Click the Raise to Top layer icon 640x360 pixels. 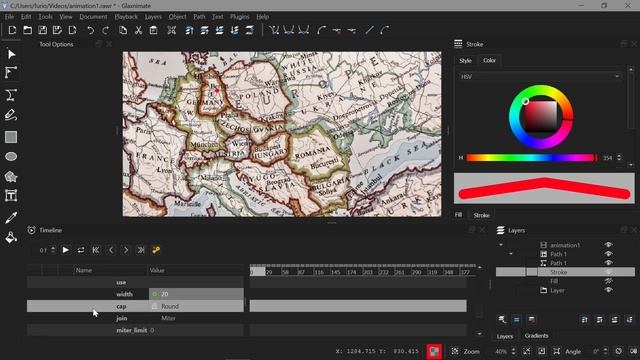(189, 30)
